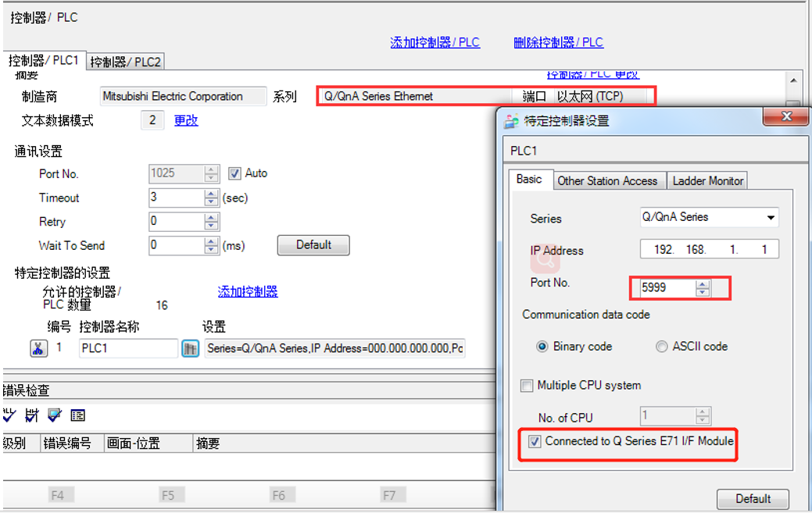Image resolution: width=812 pixels, height=513 pixels.
Task: Decrease dialog Port No. 5999 value
Action: pyautogui.click(x=703, y=292)
